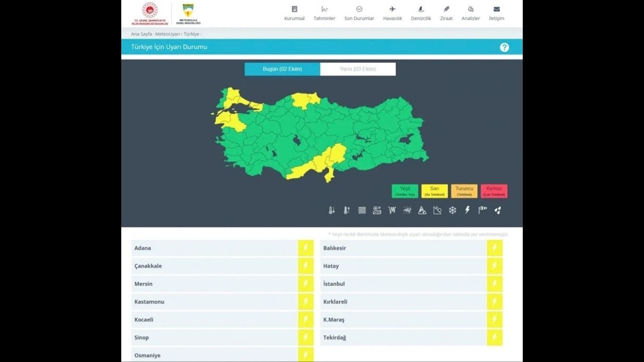
Task: Filter by lightning bolt icon in map toolbar
Action: click(467, 210)
